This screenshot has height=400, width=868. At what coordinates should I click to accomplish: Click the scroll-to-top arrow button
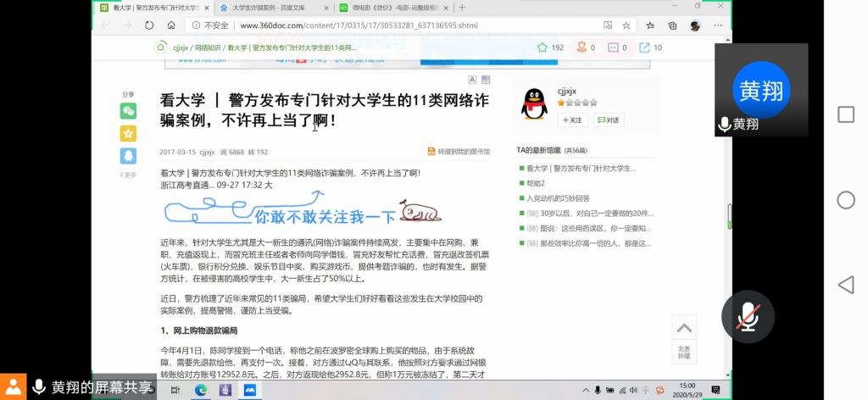point(683,329)
